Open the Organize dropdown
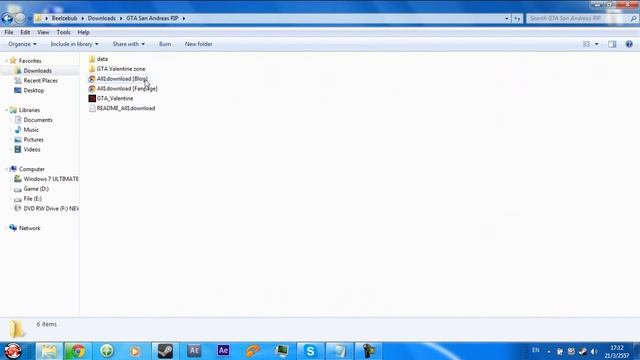Screen dimensions: 640x360 click(22, 44)
